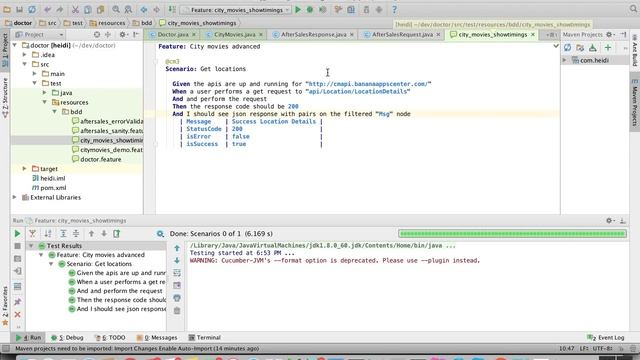
Task: Collapse the Test Results node
Action: click(x=31, y=246)
